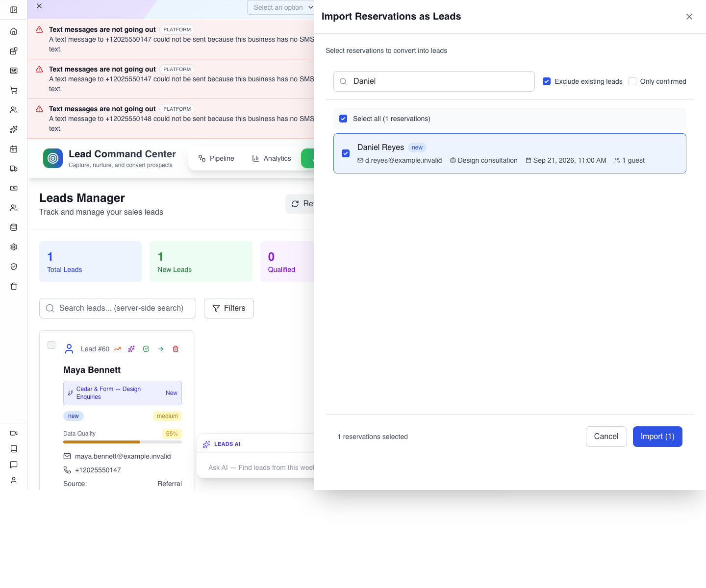Viewport: 706px width, 588px height.
Task: Click the delivery truck sidebar icon
Action: (x=14, y=169)
